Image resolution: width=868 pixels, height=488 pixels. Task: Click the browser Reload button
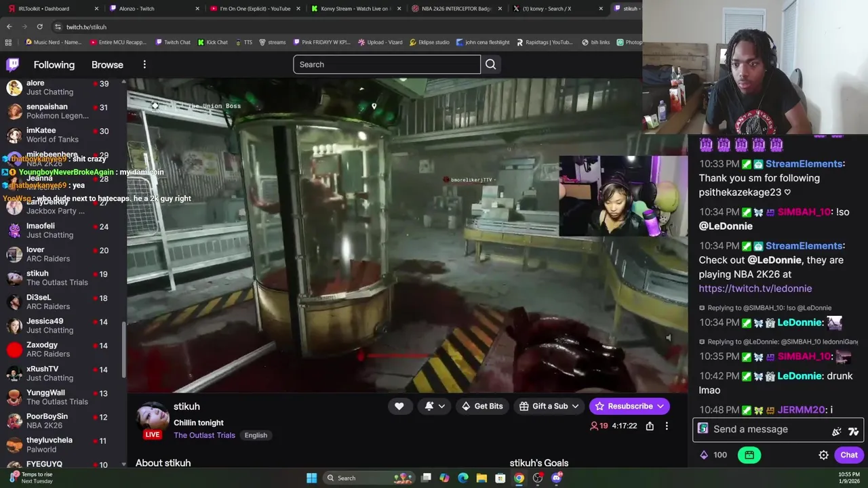[x=40, y=26]
